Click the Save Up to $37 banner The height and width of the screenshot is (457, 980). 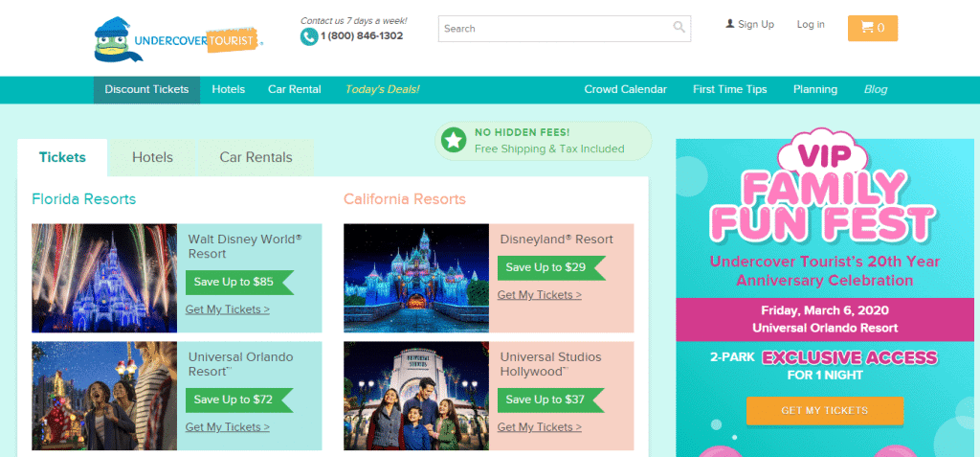tap(551, 400)
